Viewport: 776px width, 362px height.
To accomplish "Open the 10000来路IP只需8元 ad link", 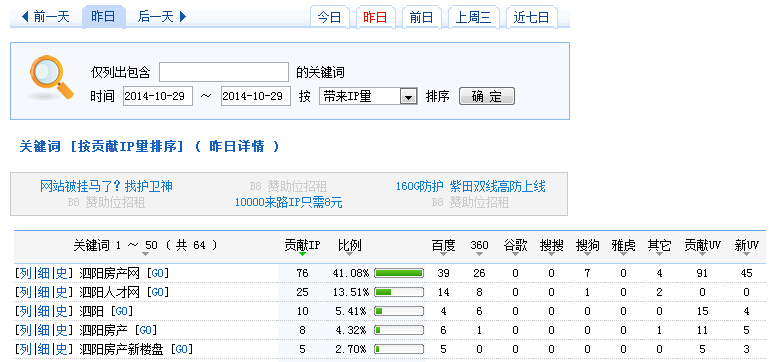I will click(289, 203).
